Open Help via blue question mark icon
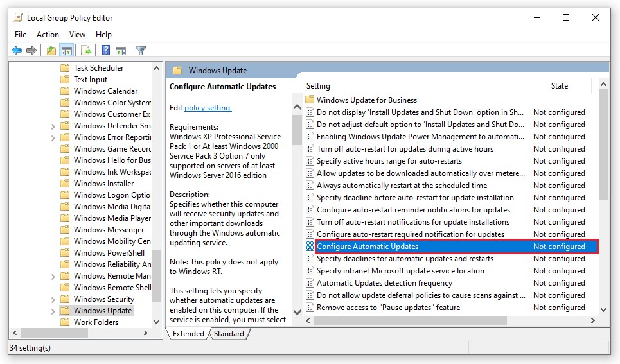This screenshot has width=620, height=364. pos(106,51)
